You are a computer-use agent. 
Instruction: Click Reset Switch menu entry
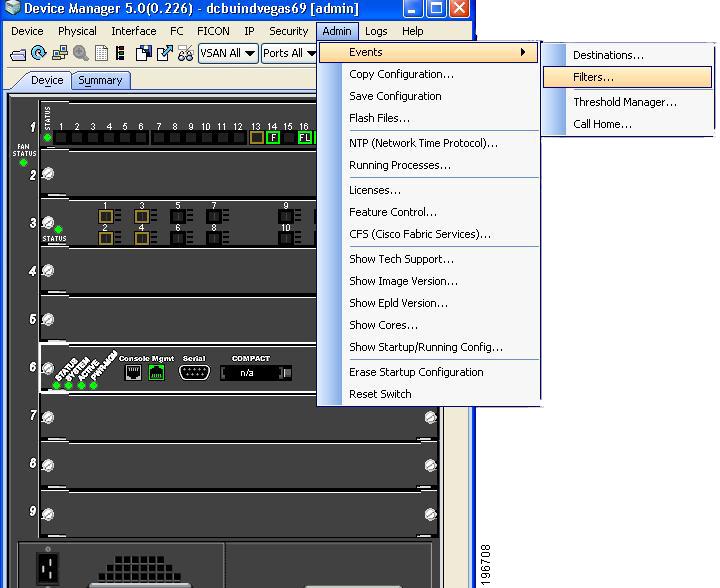tap(380, 394)
